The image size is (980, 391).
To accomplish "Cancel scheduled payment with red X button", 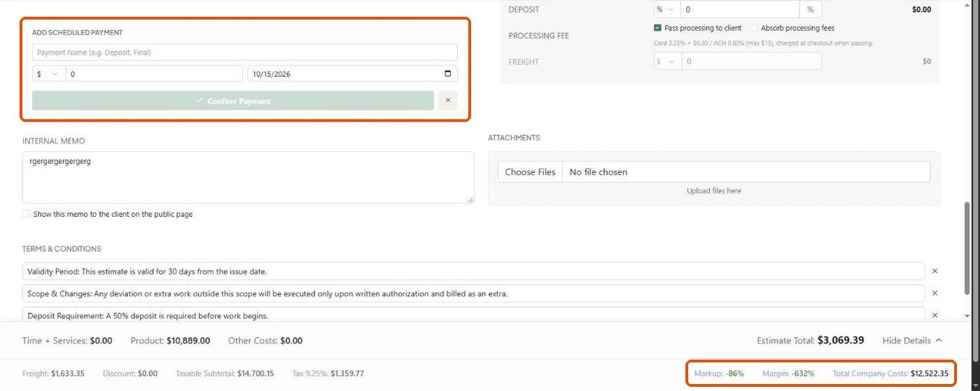I will (448, 101).
